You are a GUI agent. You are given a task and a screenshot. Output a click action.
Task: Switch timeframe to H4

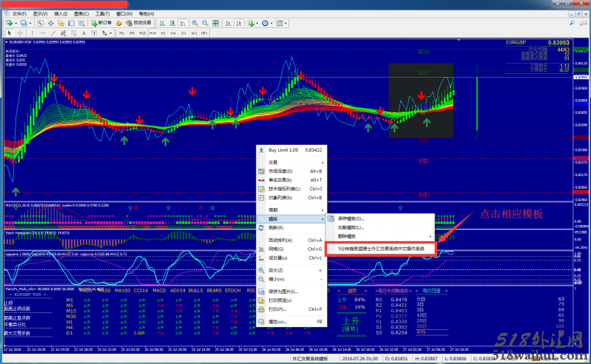[172, 33]
